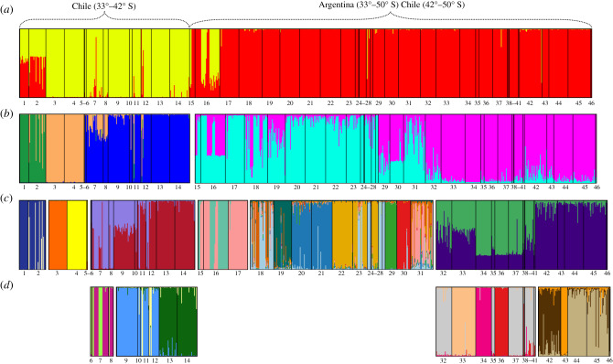The image size is (613, 364).
Task: Click orange bar above label 43, panel d
Action: pos(565,321)
